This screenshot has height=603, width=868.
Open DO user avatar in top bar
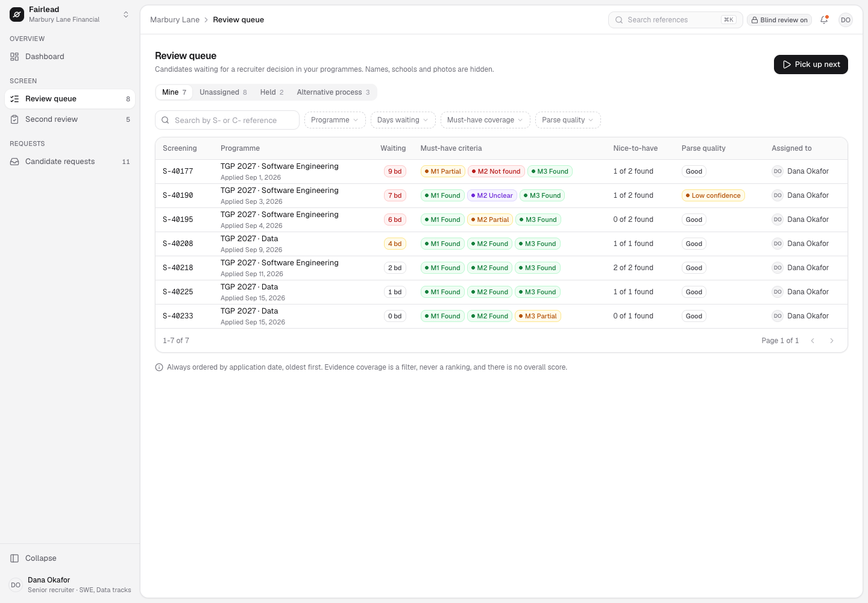click(x=846, y=20)
